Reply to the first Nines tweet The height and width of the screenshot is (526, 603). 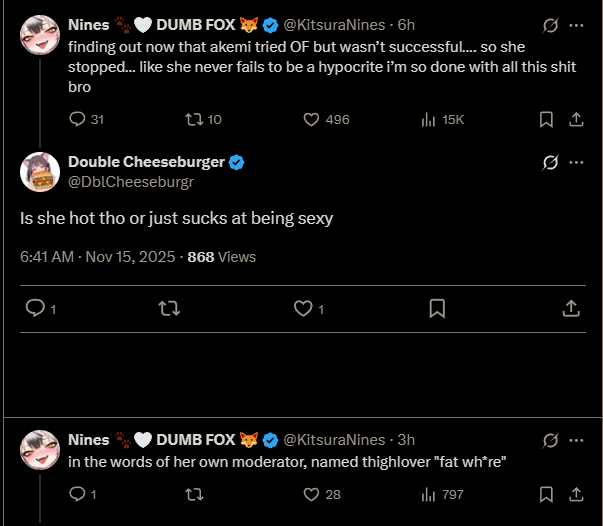point(79,119)
